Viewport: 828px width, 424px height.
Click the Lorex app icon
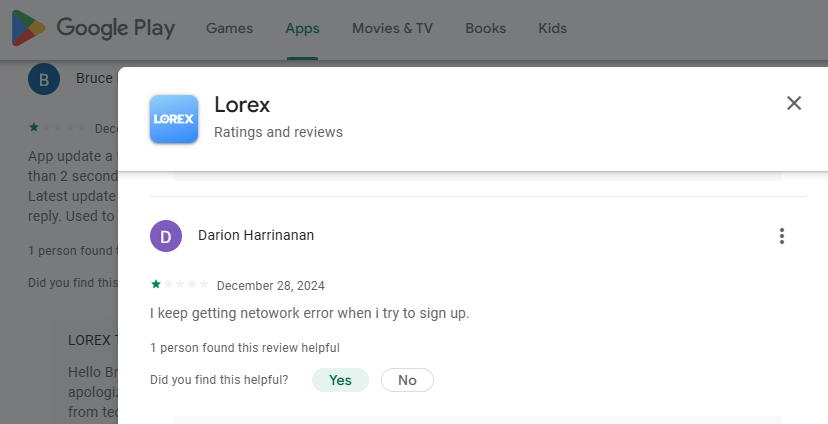click(174, 119)
